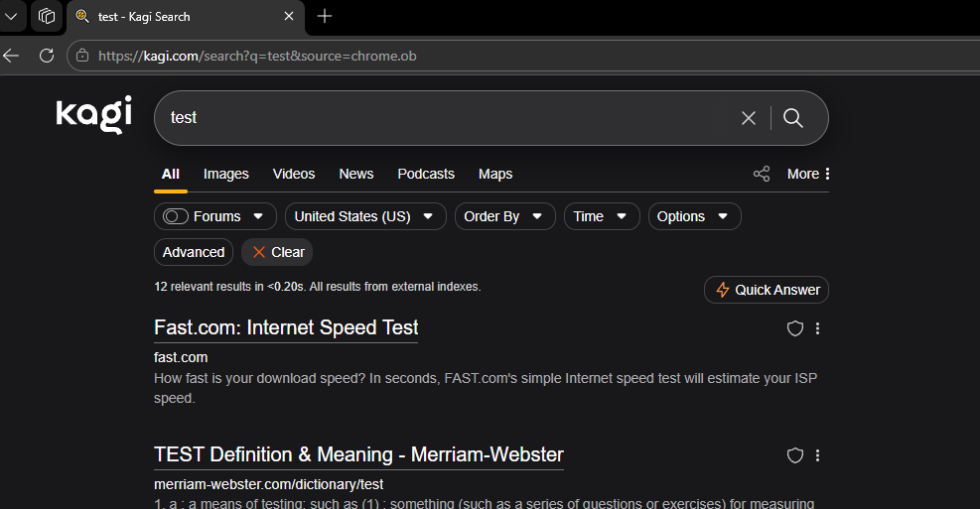Go back to previous page
Viewport: 980px width, 509px height.
pyautogui.click(x=11, y=56)
